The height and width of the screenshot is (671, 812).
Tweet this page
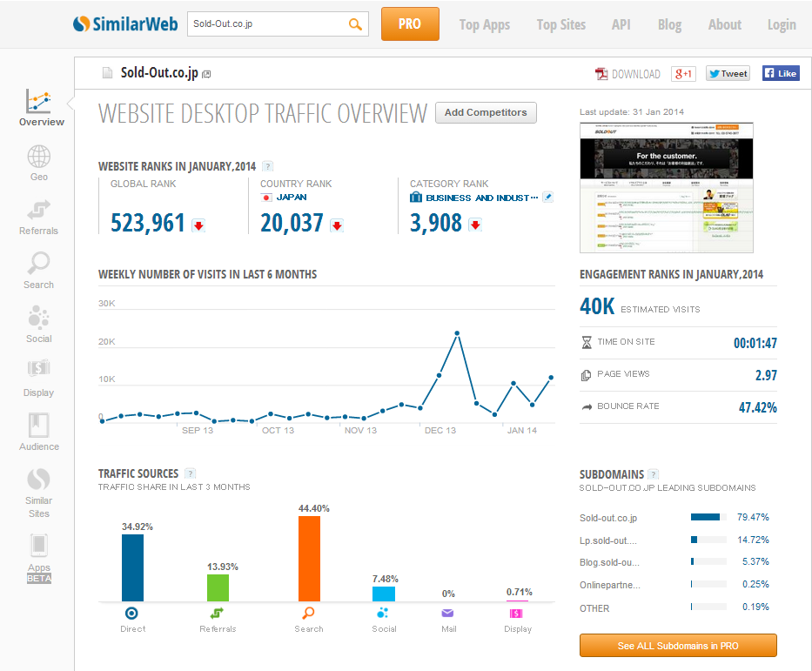[x=728, y=74]
